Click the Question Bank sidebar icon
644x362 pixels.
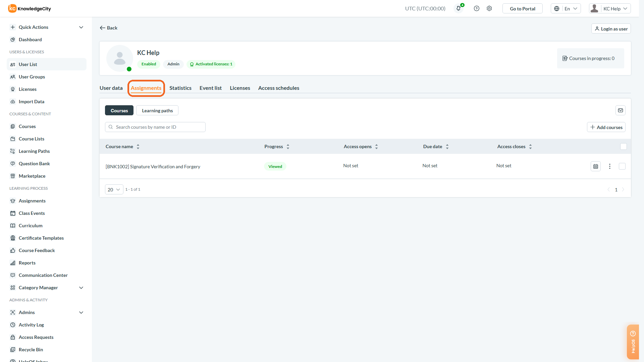click(x=13, y=164)
